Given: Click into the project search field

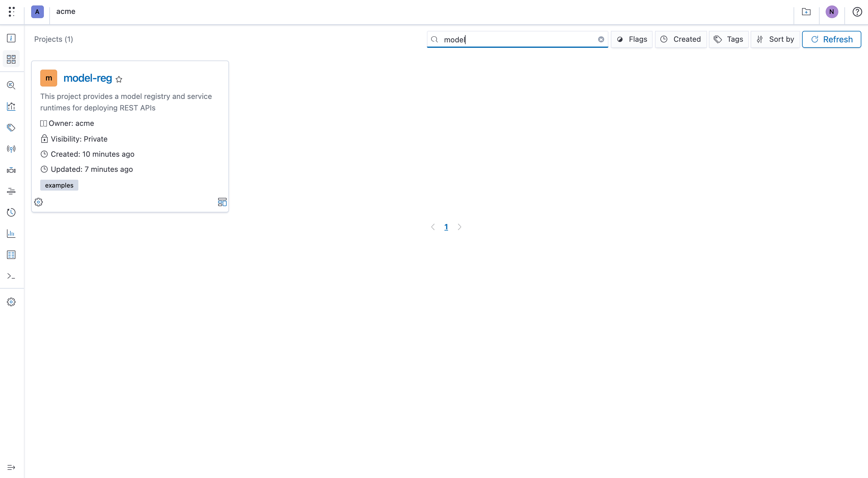Looking at the screenshot, I should (x=517, y=39).
